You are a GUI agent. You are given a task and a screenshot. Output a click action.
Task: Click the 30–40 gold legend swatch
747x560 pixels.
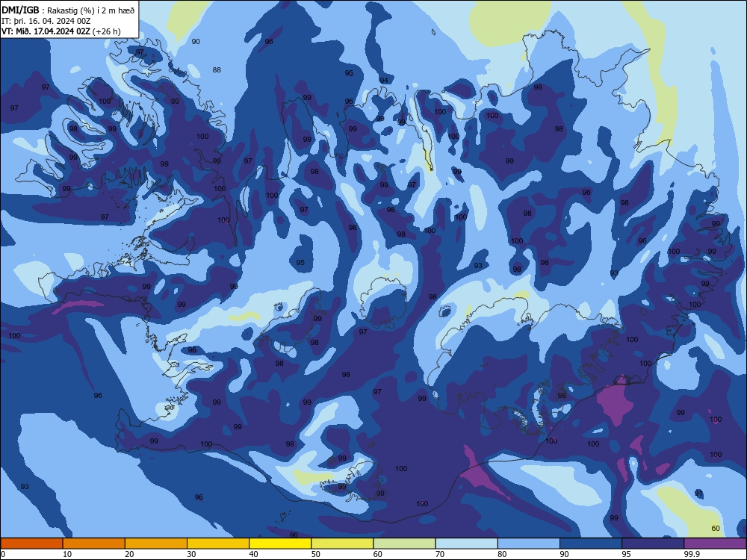coord(218,544)
